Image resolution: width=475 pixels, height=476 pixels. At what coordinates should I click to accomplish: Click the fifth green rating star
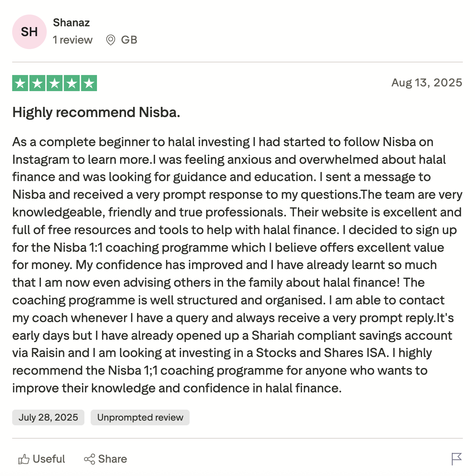89,83
